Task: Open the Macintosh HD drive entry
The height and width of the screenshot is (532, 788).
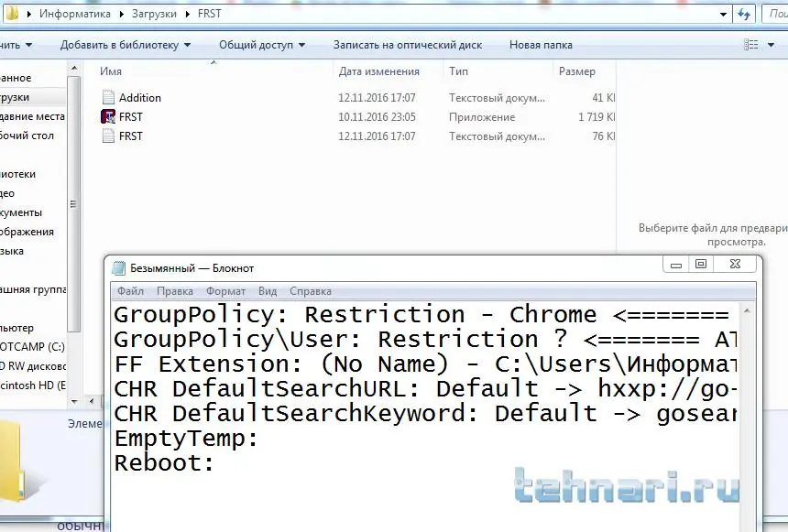Action: 33,385
